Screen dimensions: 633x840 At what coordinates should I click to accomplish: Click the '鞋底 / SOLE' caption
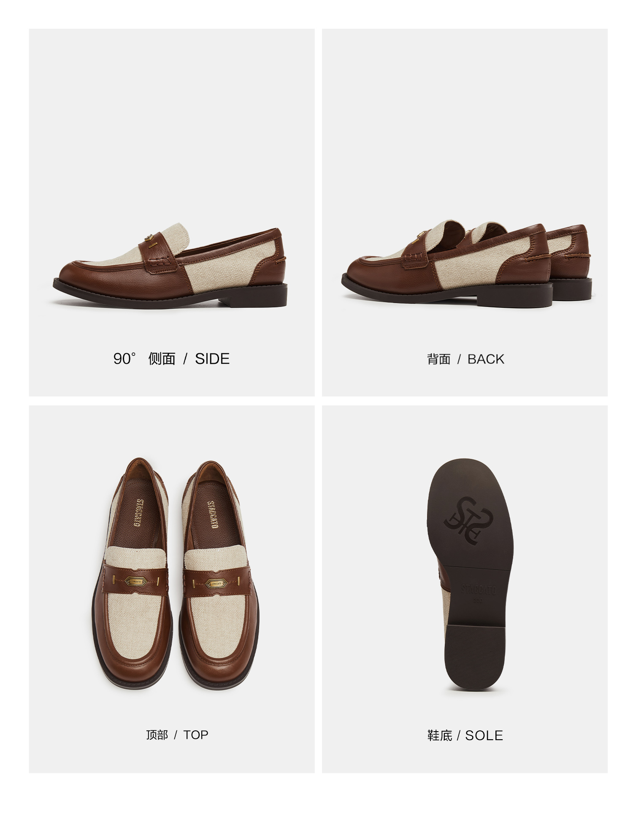[x=465, y=735]
